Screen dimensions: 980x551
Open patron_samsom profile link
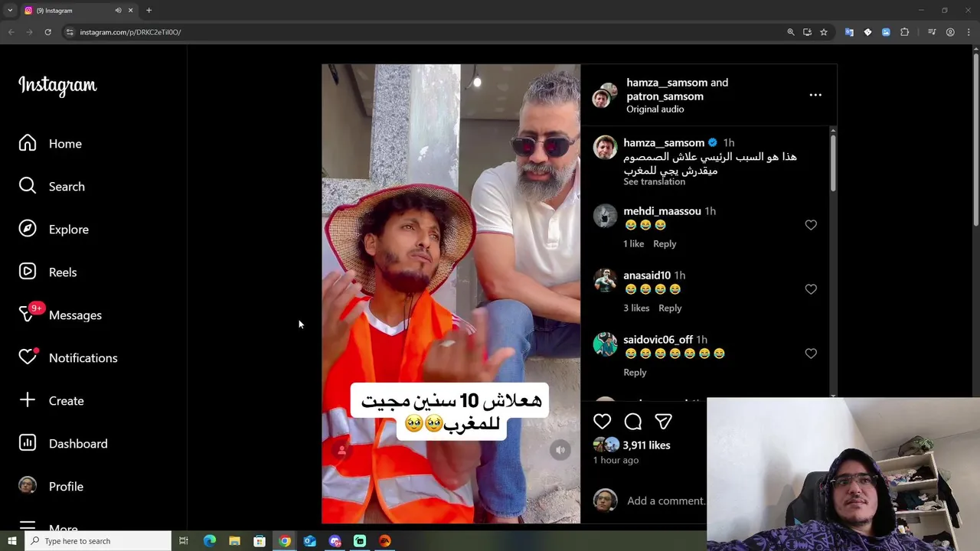(x=665, y=96)
